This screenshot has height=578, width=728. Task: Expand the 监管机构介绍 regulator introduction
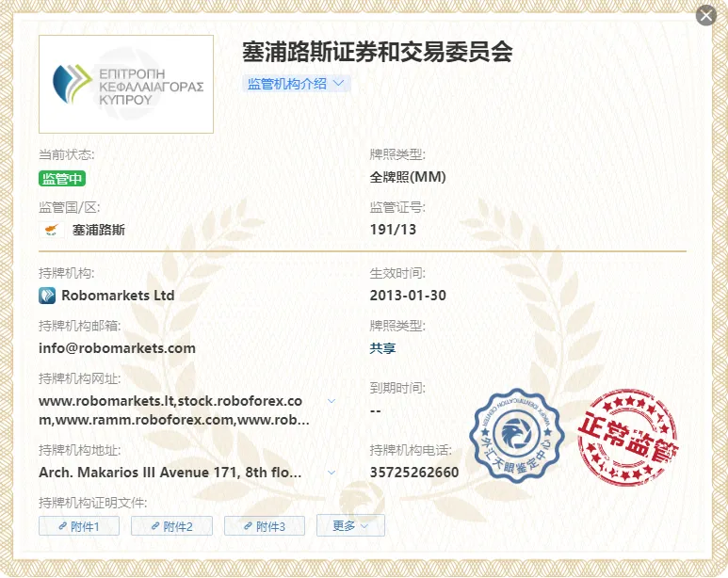(296, 84)
